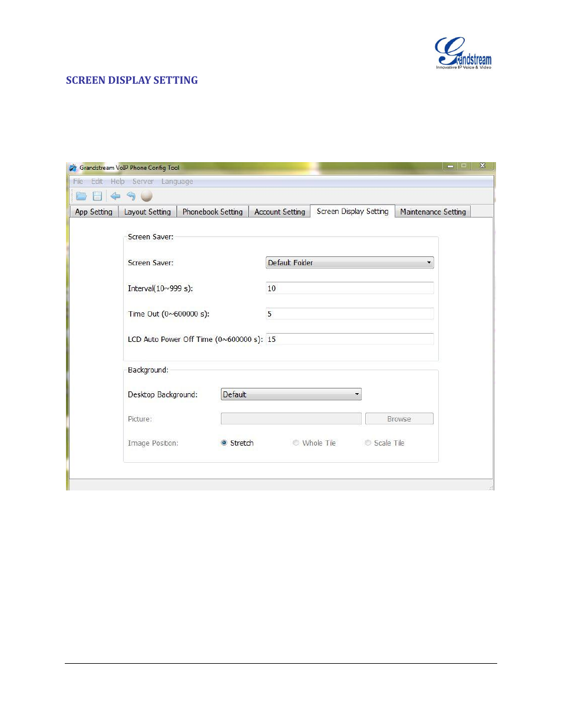
Task: Expand the Desktop Background dropdown
Action: pos(291,394)
